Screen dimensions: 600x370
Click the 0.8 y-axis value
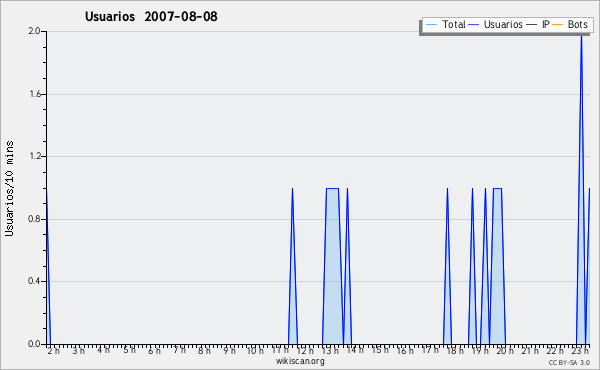[34, 219]
